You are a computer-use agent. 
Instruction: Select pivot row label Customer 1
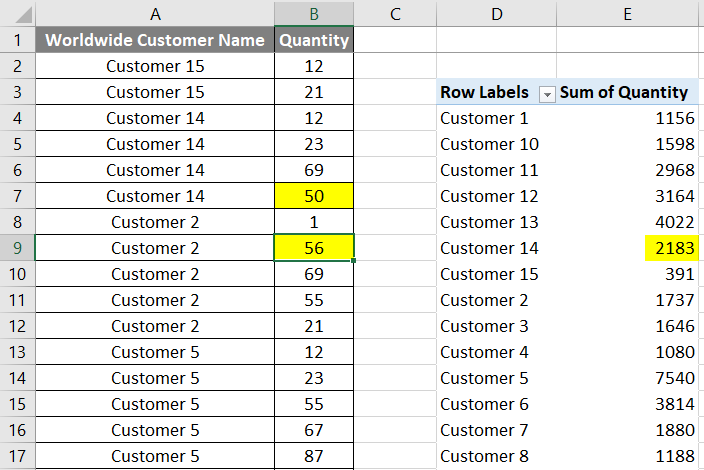(x=497, y=118)
